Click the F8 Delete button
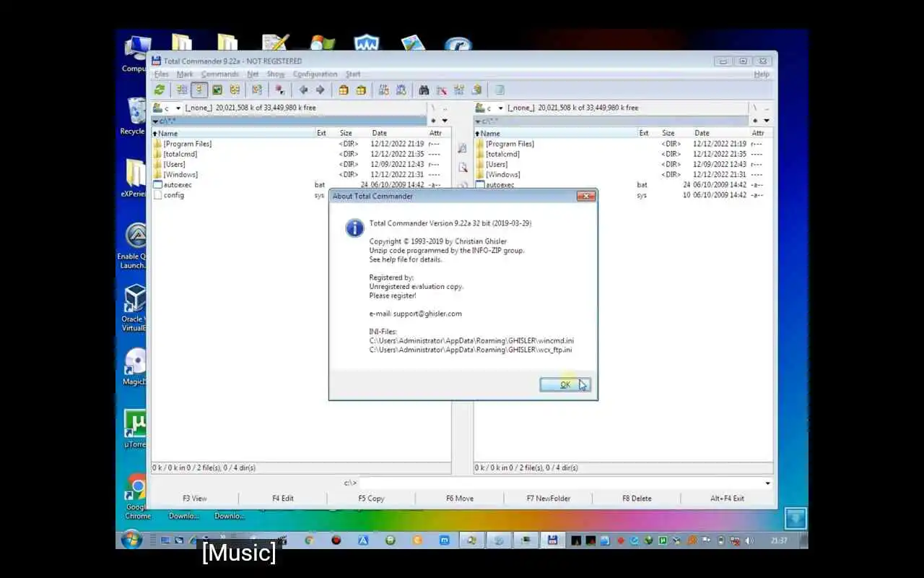924x578 pixels. click(637, 499)
